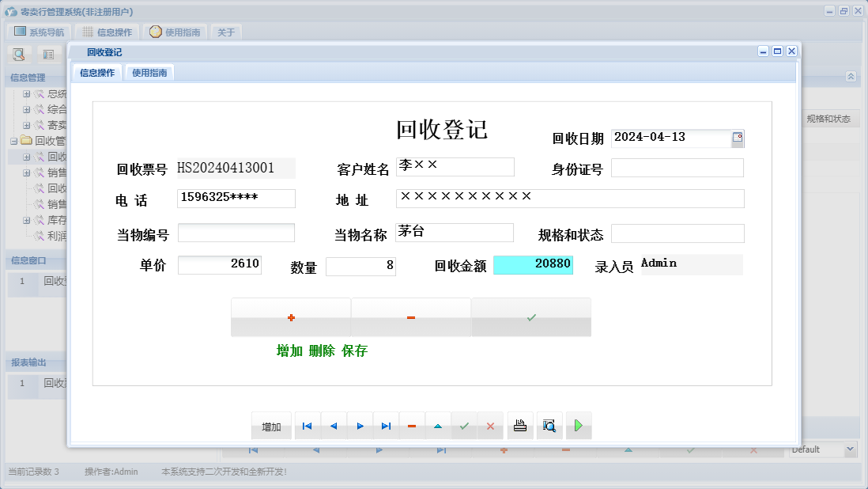The width and height of the screenshot is (868, 489).
Task: Jump to last record with the icon
Action: [386, 426]
